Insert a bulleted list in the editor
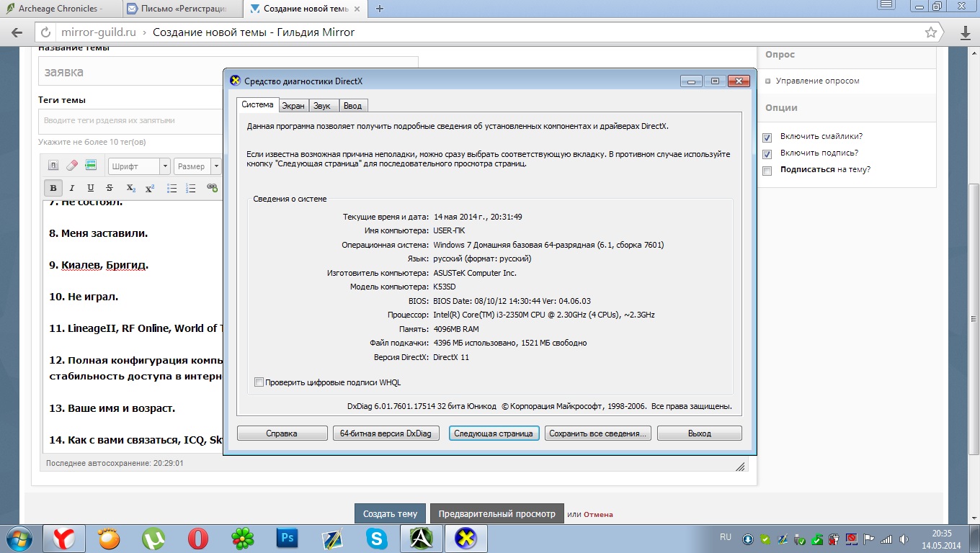This screenshot has width=980, height=553. pos(172,188)
